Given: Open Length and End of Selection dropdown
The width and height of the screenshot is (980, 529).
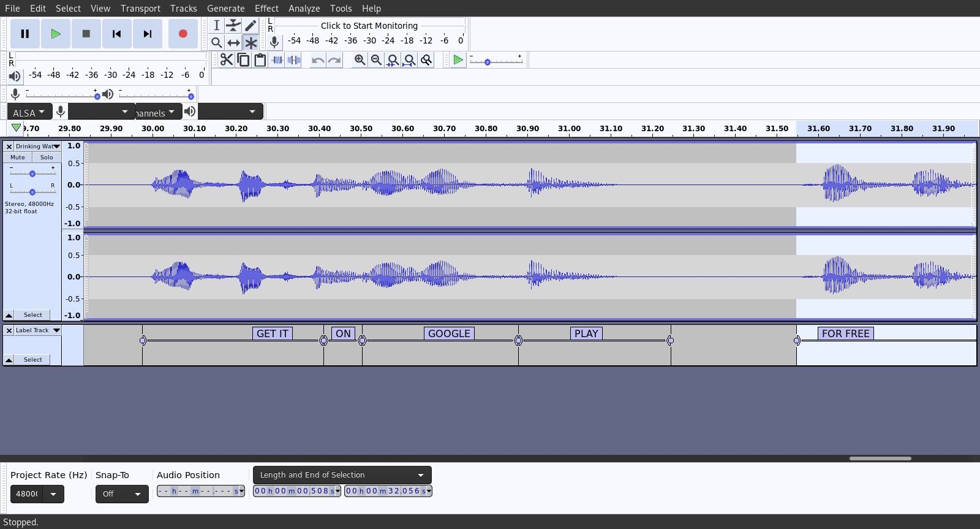Looking at the screenshot, I should pos(342,475).
